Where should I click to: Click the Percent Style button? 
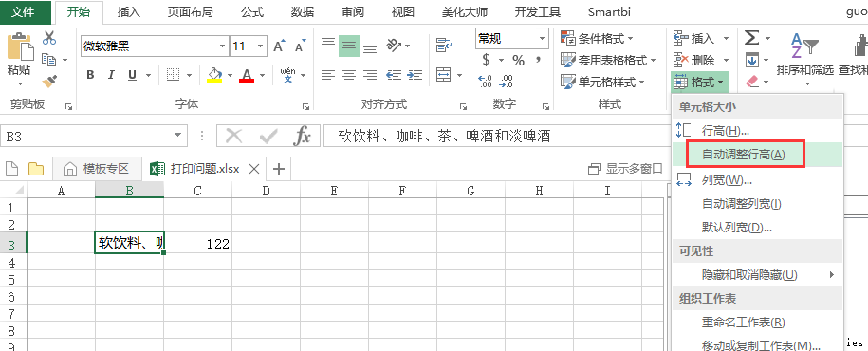coord(518,60)
